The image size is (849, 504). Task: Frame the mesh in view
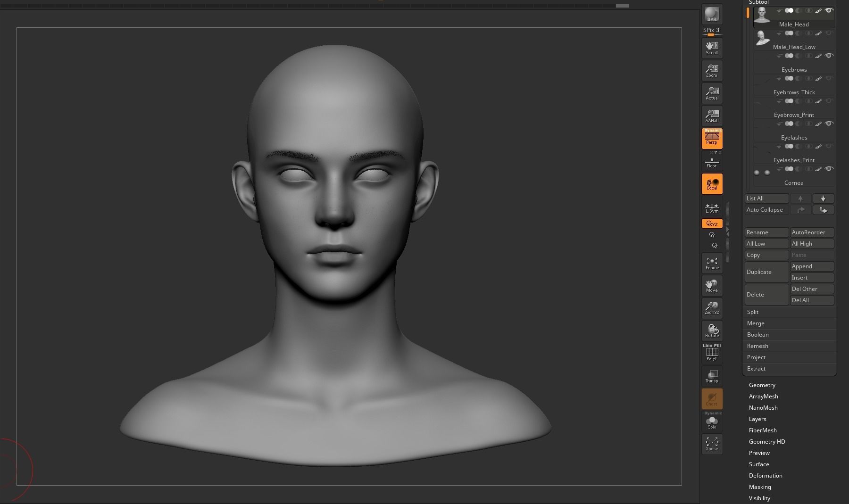712,263
